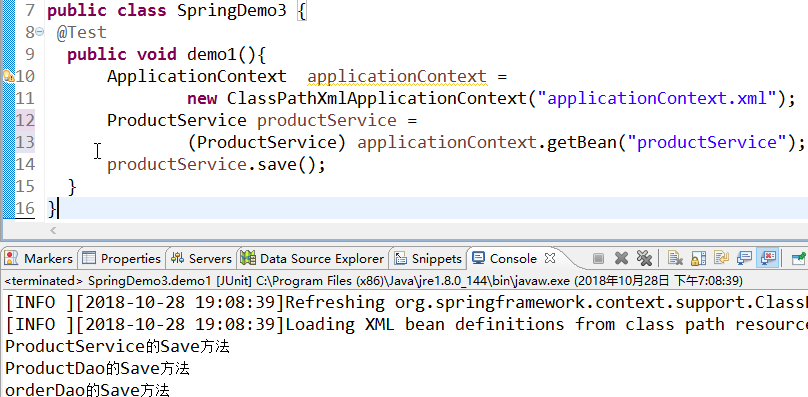Click the class name SpringDemo3
This screenshot has width=808, height=397.
[231, 10]
